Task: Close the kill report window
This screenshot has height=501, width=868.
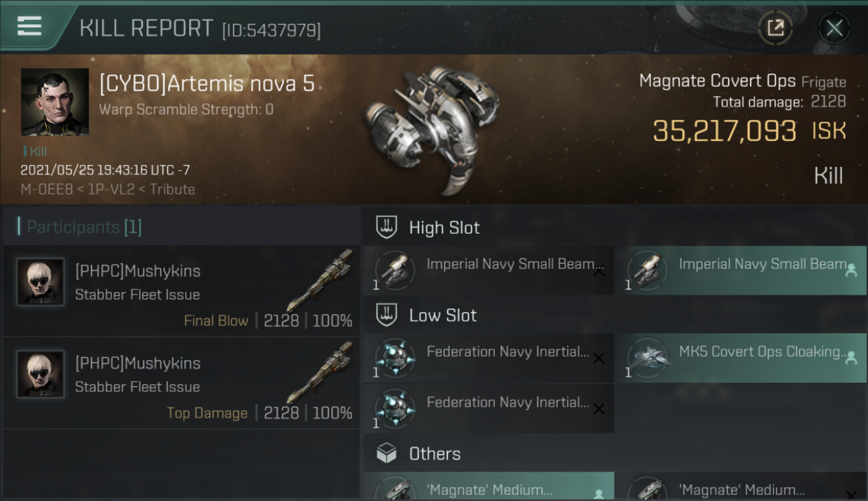Action: pyautogui.click(x=834, y=28)
